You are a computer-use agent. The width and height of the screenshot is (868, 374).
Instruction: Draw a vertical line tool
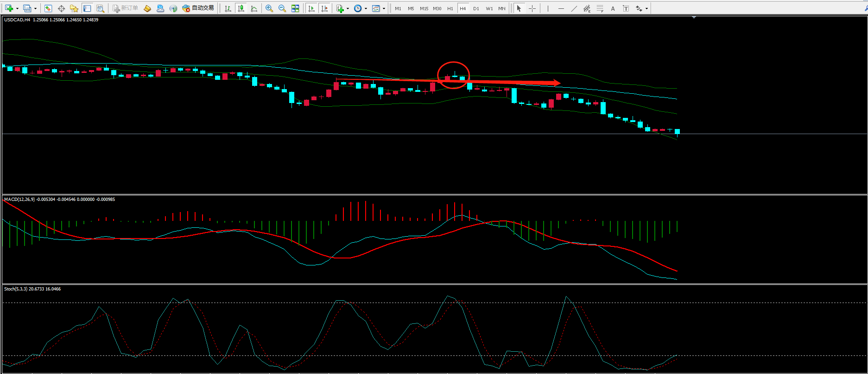548,8
